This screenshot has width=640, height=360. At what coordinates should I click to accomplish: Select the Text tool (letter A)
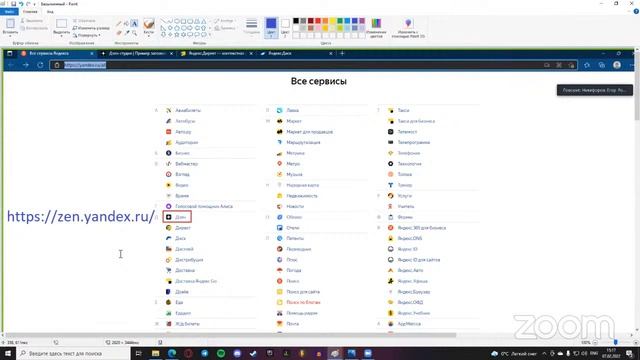134,24
